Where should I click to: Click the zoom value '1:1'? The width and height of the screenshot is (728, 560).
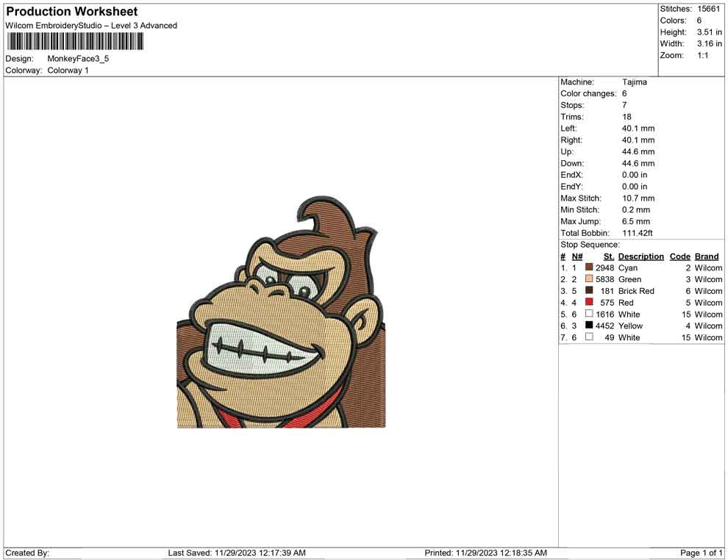coord(702,55)
